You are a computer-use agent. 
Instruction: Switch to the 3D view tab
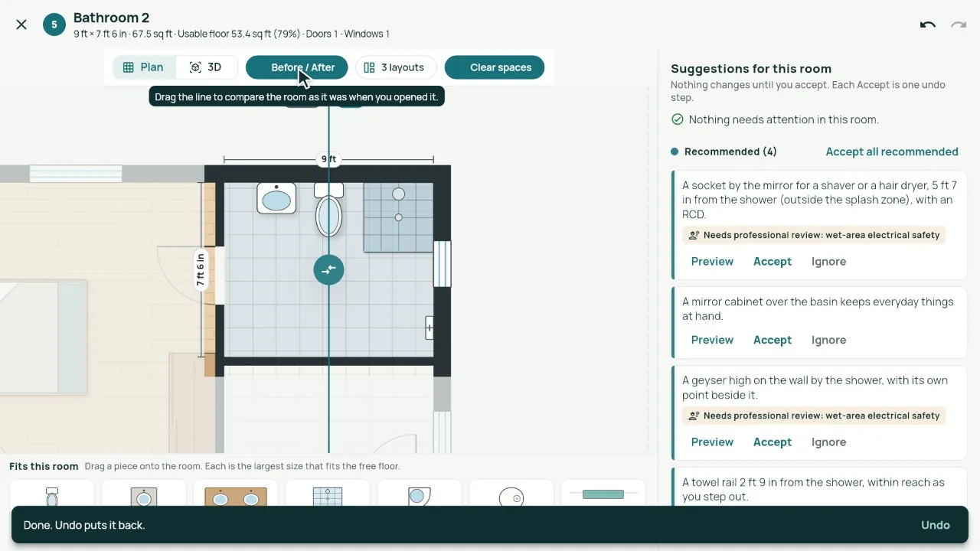206,67
